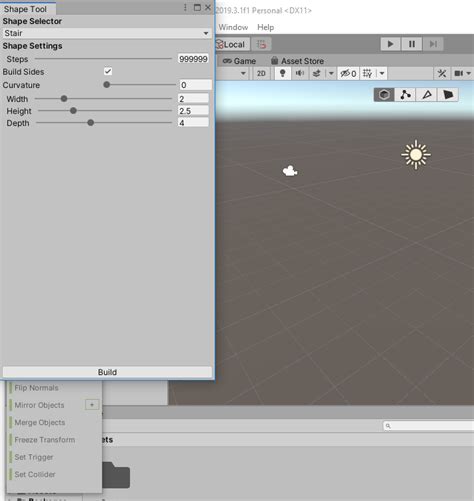Open scene camera settings icon
This screenshot has width=474, height=501.
459,73
